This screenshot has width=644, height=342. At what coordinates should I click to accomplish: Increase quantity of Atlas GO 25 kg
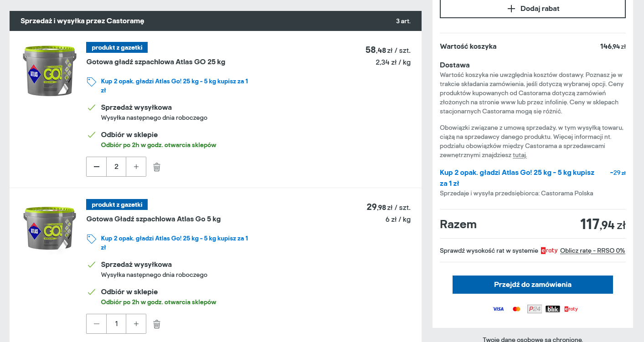[136, 167]
